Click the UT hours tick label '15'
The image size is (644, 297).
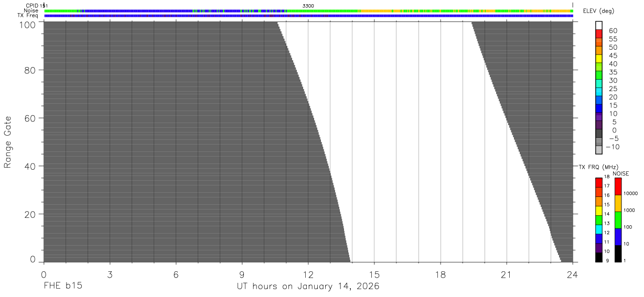[x=374, y=274]
